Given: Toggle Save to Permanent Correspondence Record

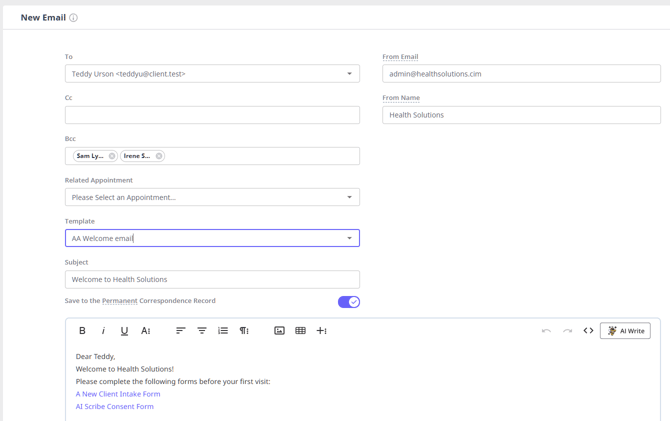Looking at the screenshot, I should point(348,302).
